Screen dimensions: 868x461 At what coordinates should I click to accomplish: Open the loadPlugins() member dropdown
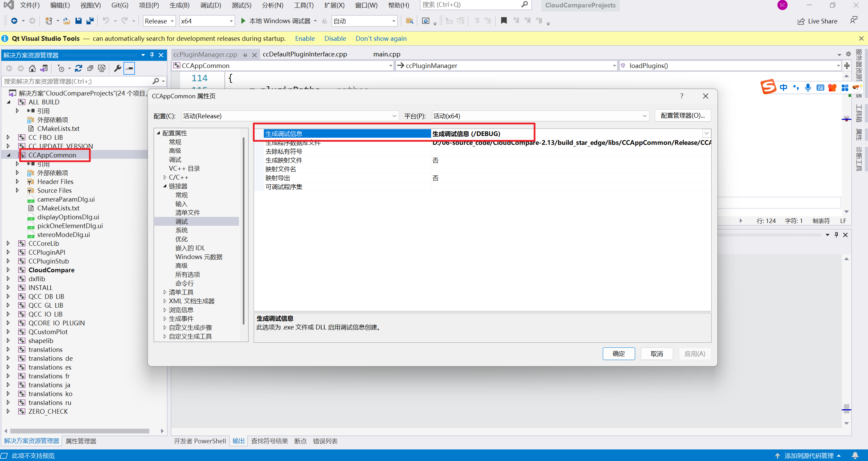point(730,66)
